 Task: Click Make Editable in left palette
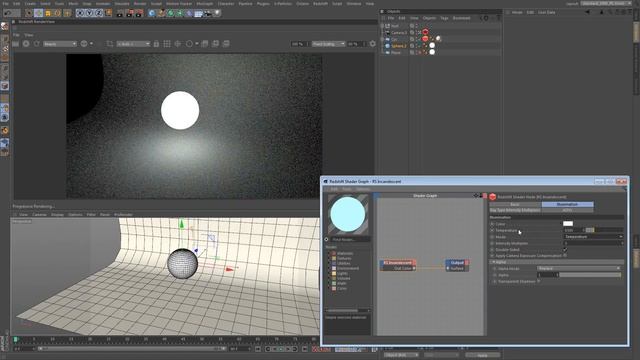click(x=4, y=27)
